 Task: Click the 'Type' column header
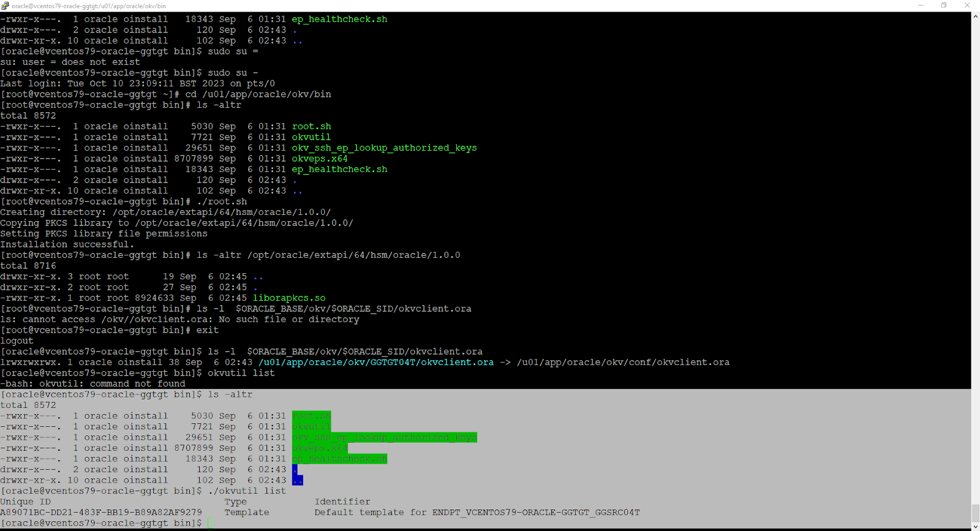(236, 502)
